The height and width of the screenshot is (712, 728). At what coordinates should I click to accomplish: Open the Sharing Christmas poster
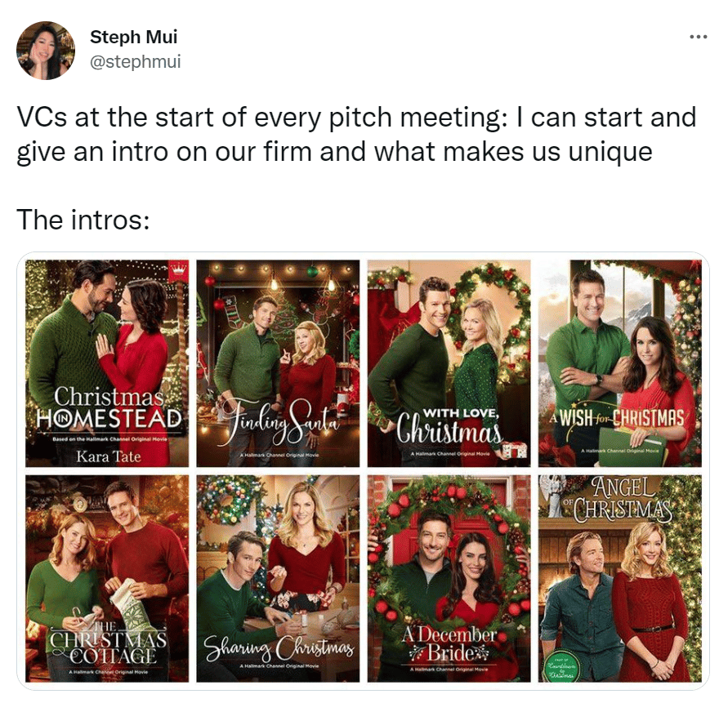(278, 578)
